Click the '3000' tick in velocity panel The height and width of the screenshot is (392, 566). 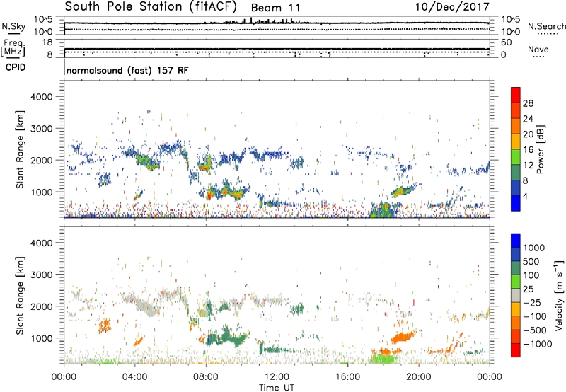click(41, 275)
